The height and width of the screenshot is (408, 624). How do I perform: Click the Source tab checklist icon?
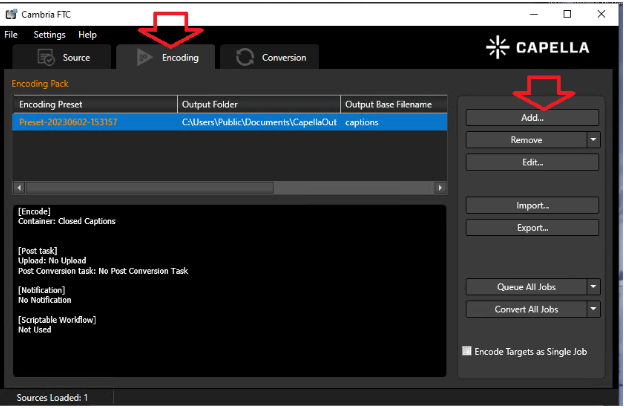(46, 57)
